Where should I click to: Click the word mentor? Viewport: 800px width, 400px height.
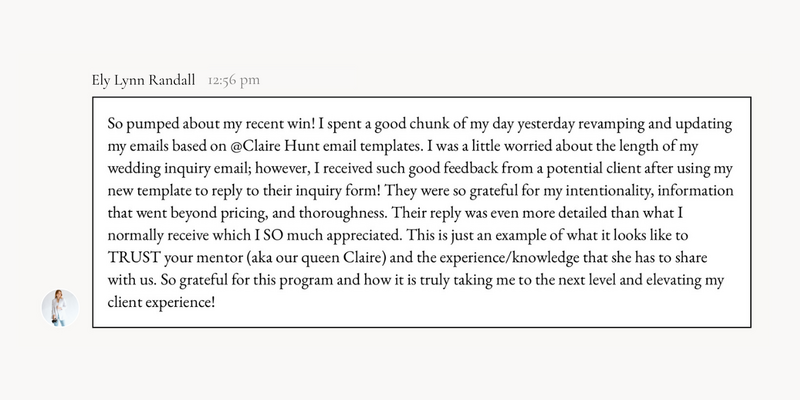(x=219, y=258)
